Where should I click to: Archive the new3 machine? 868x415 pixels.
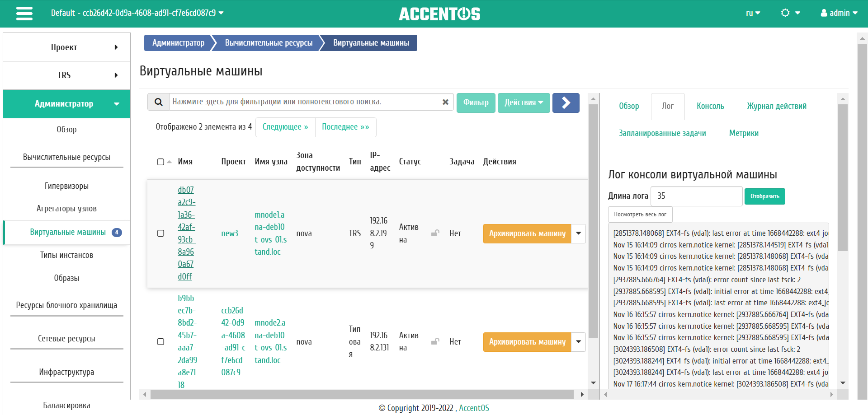tap(527, 233)
